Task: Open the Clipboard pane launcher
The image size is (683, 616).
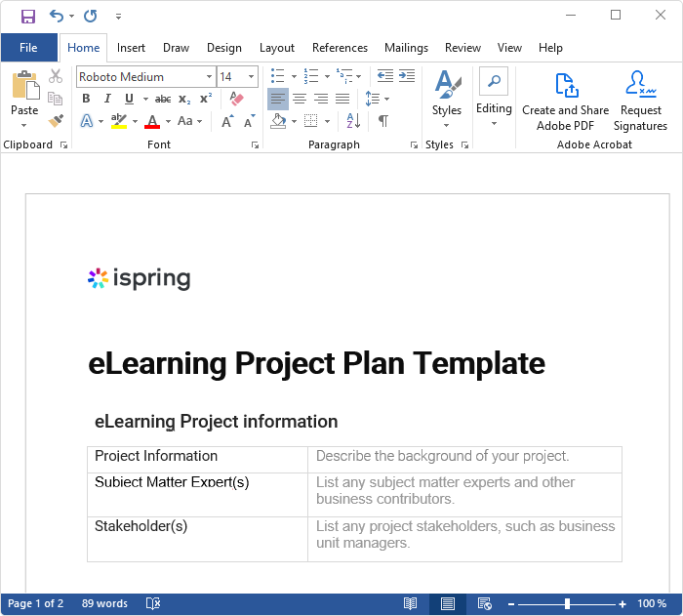Action: coord(64,145)
